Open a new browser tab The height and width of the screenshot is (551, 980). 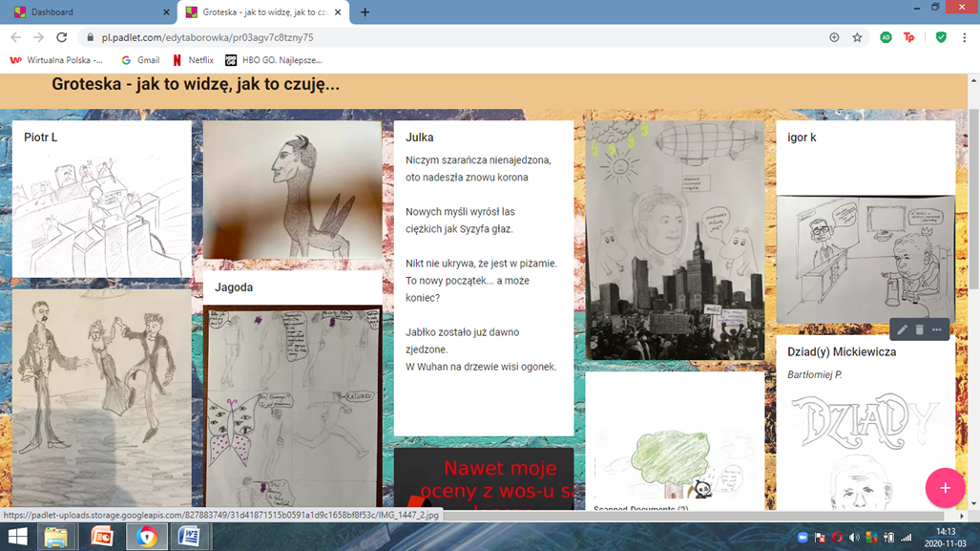click(x=365, y=12)
